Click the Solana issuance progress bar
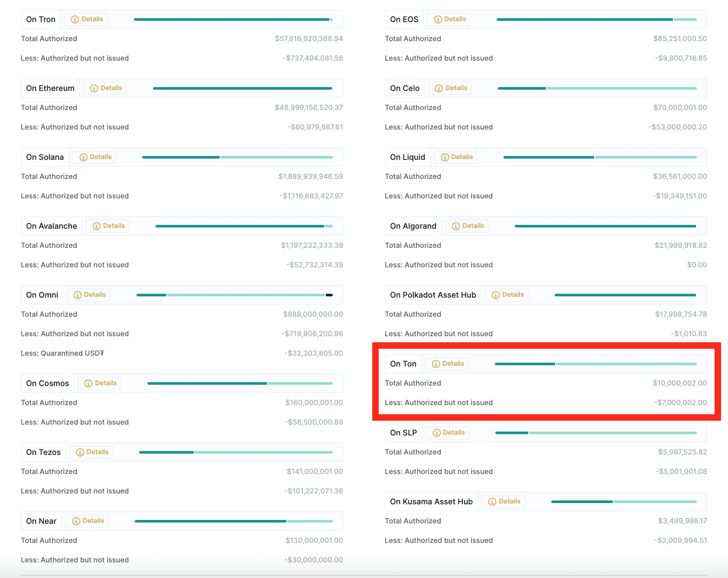 pos(237,157)
